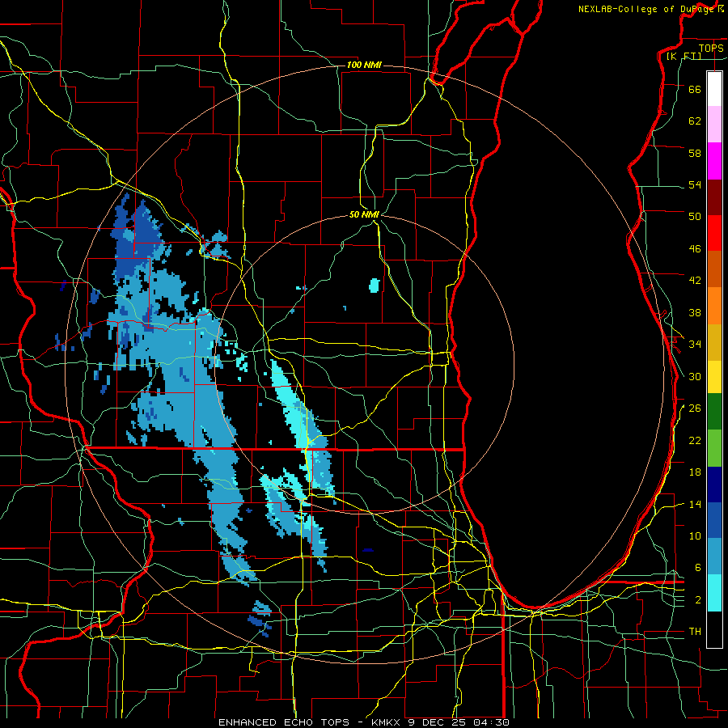The width and height of the screenshot is (728, 728).
Task: Click the legend value 54
Action: click(x=695, y=184)
